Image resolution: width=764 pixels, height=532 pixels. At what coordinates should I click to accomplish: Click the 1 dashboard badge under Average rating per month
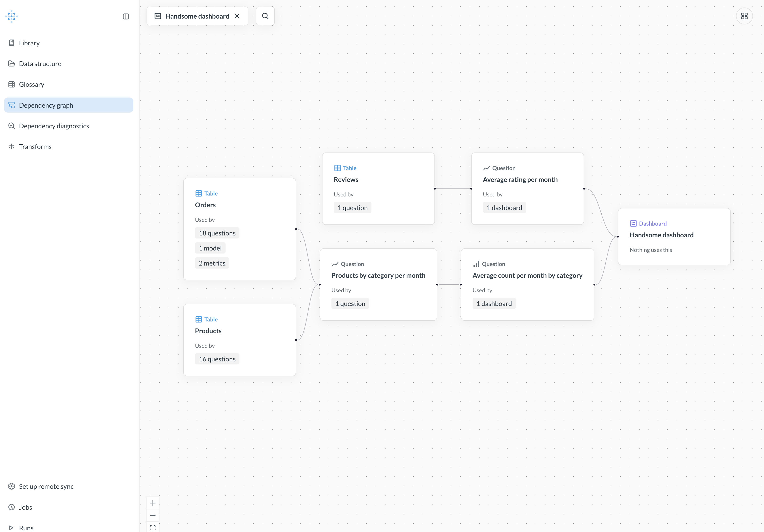click(x=504, y=207)
